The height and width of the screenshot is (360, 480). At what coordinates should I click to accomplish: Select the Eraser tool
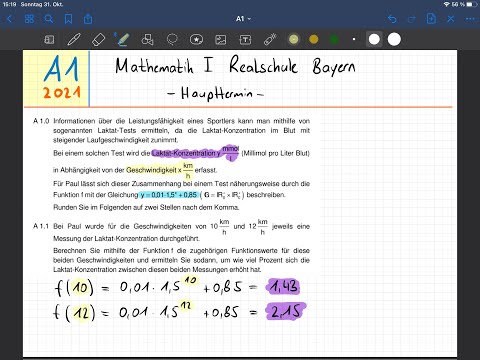coord(98,40)
